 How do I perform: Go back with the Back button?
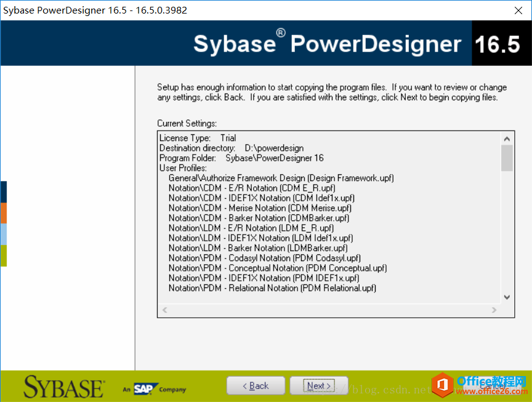pos(256,385)
